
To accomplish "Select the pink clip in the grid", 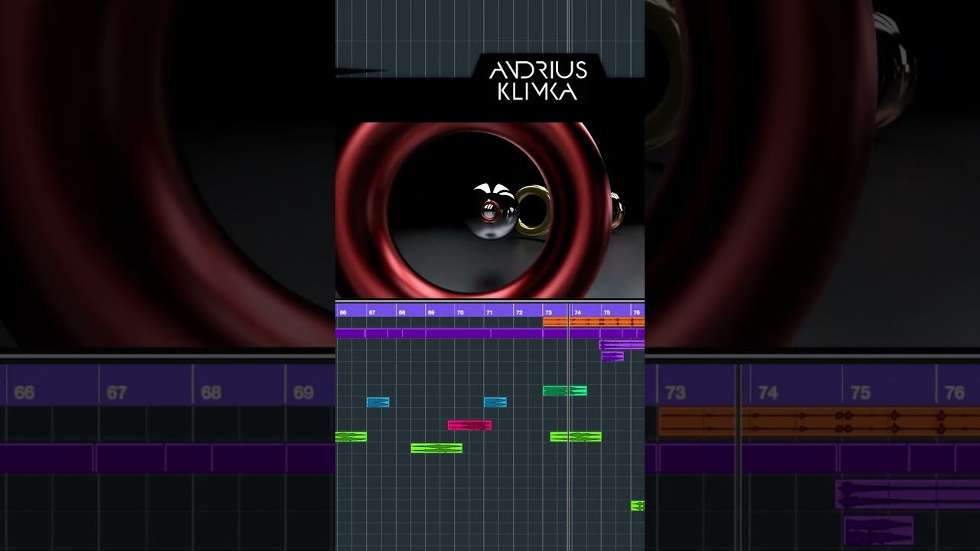I will coord(469,425).
